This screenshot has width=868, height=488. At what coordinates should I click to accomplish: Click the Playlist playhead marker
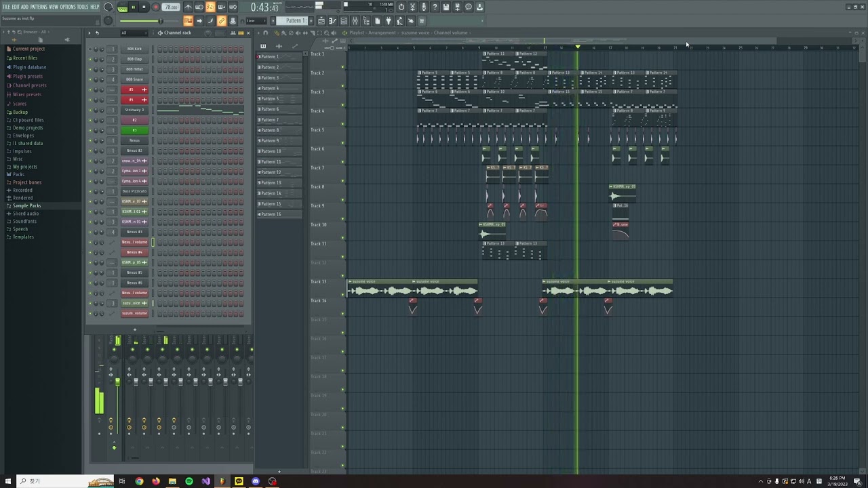point(578,47)
